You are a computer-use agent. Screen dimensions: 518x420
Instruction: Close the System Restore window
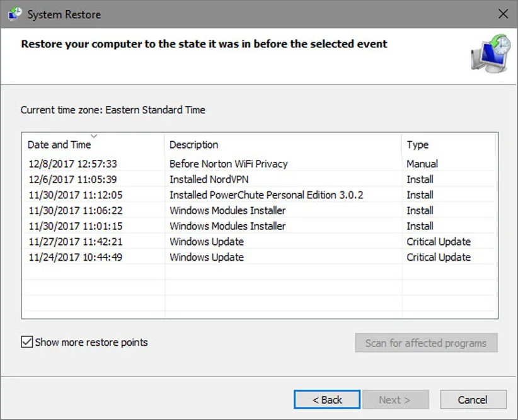pyautogui.click(x=503, y=14)
